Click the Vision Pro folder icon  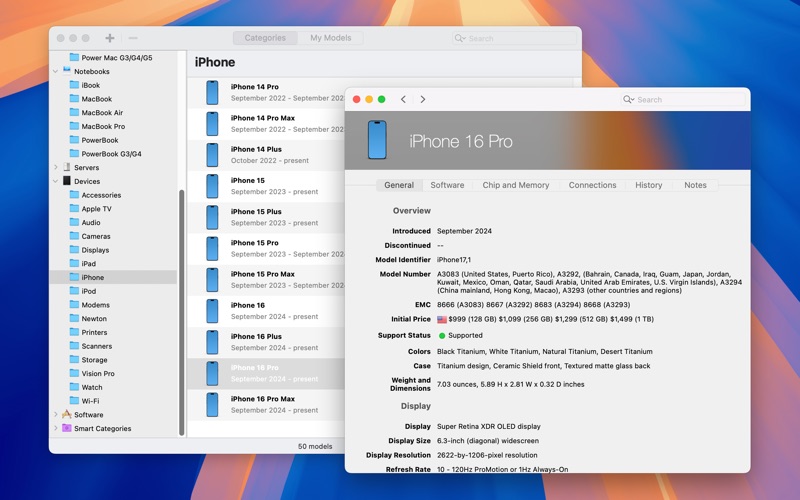point(74,373)
